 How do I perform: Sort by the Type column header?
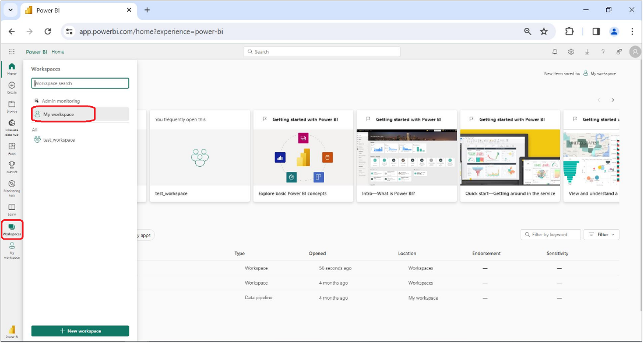(x=240, y=253)
